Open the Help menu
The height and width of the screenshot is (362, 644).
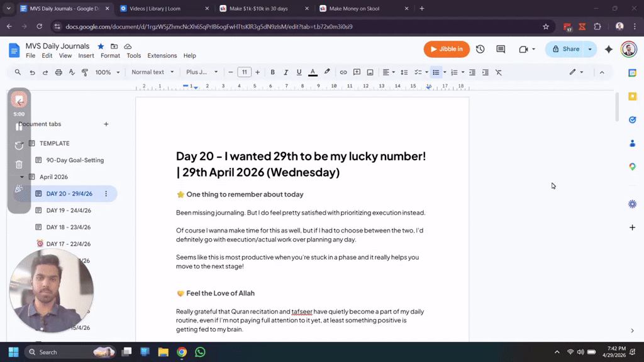coord(189,56)
